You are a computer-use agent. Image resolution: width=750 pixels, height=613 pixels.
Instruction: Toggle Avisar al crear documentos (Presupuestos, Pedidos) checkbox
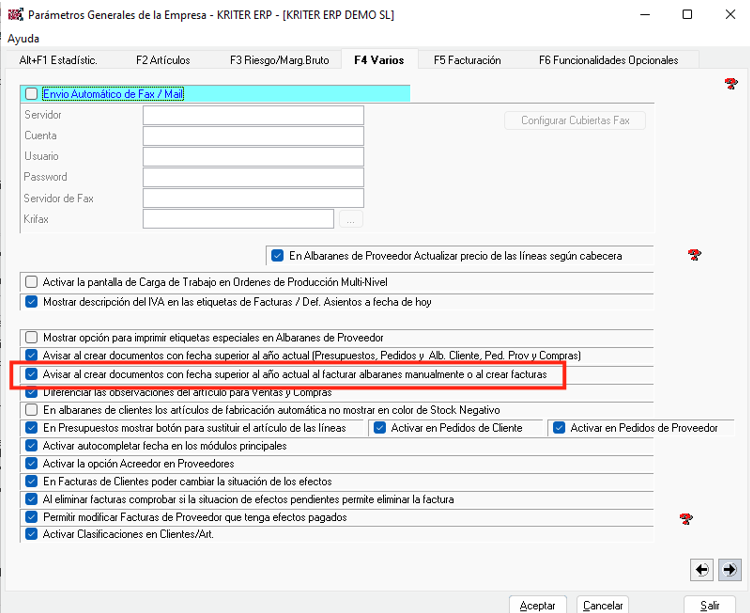[32, 355]
